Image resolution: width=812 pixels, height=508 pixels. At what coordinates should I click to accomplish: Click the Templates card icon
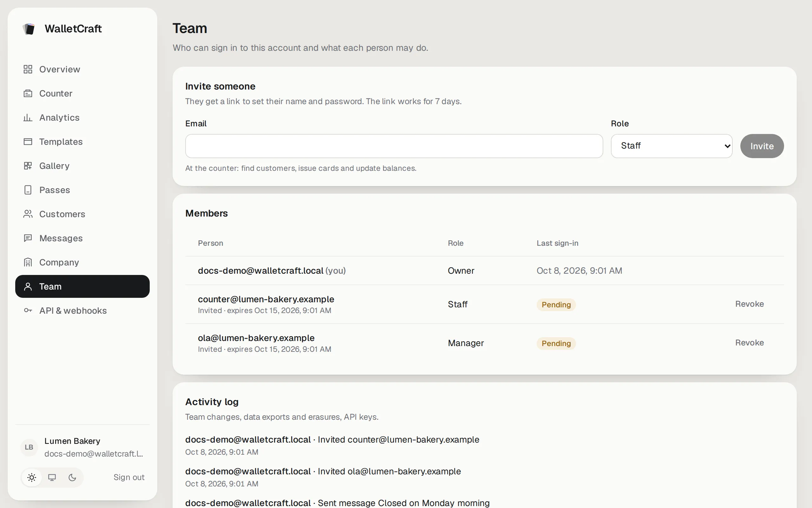(x=28, y=142)
